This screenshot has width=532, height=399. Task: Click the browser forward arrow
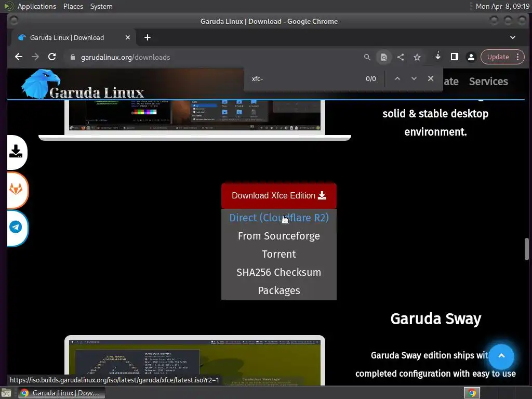[x=35, y=57]
